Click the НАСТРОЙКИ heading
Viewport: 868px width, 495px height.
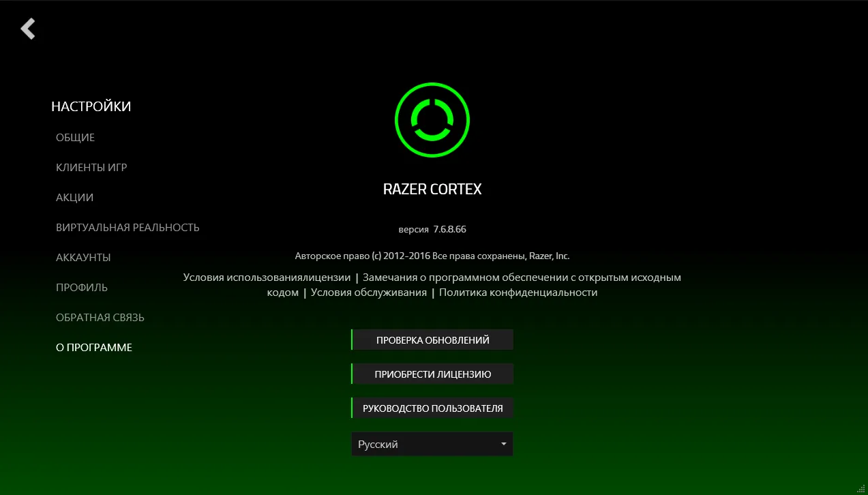91,106
